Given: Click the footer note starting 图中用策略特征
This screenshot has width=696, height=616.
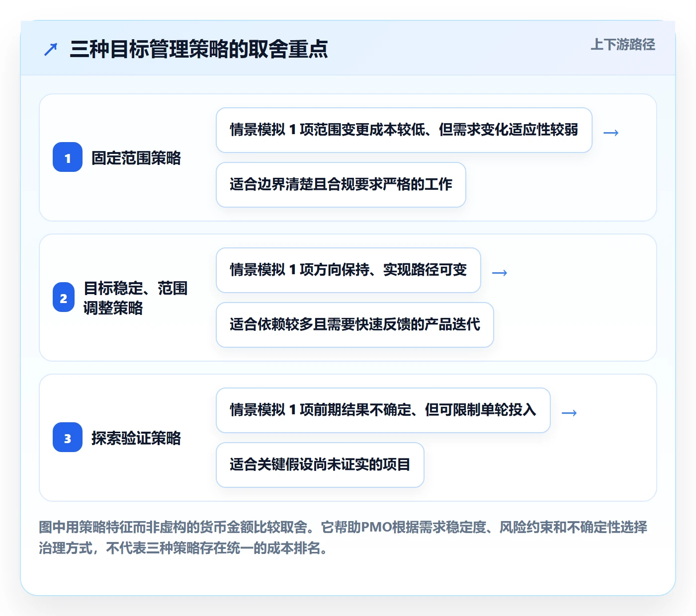Looking at the screenshot, I should point(343,538).
